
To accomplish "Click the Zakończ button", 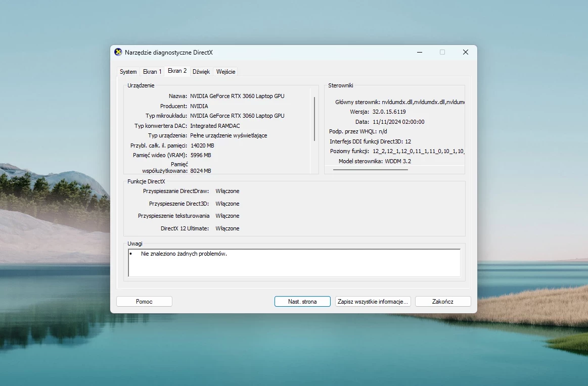I will pos(443,301).
